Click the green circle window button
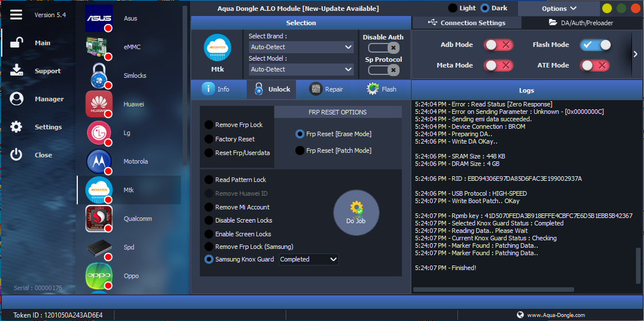This screenshot has width=644, height=321. (x=622, y=8)
